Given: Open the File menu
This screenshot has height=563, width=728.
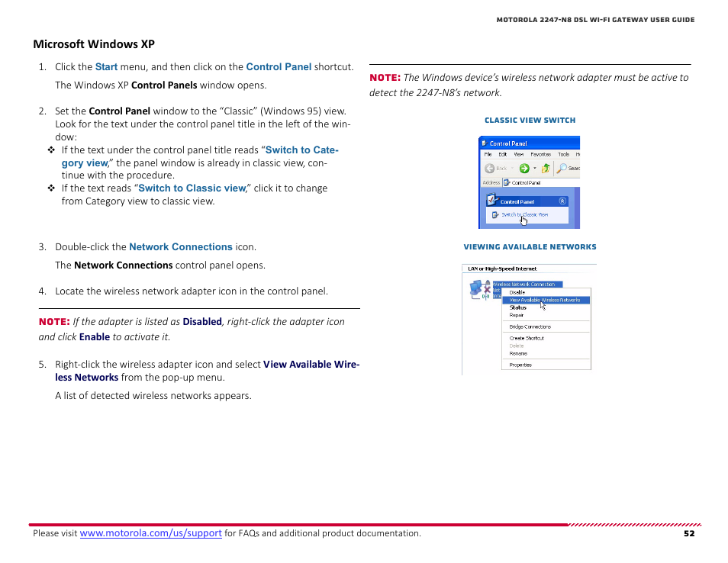Looking at the screenshot, I should tap(488, 154).
